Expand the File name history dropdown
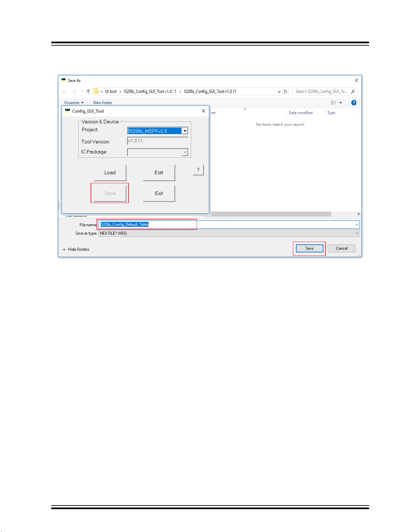Viewport: 411px width, 532px height. 357,225
